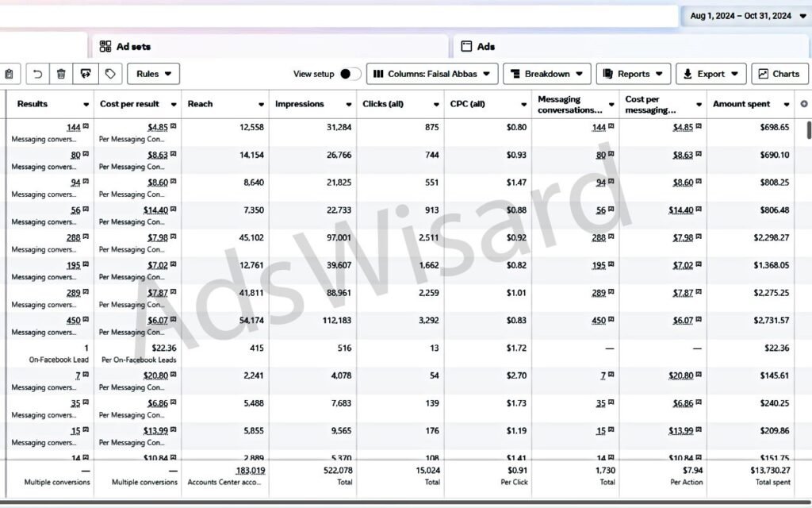Click the clipboard icon left of undo
The image size is (812, 508).
(x=10, y=74)
